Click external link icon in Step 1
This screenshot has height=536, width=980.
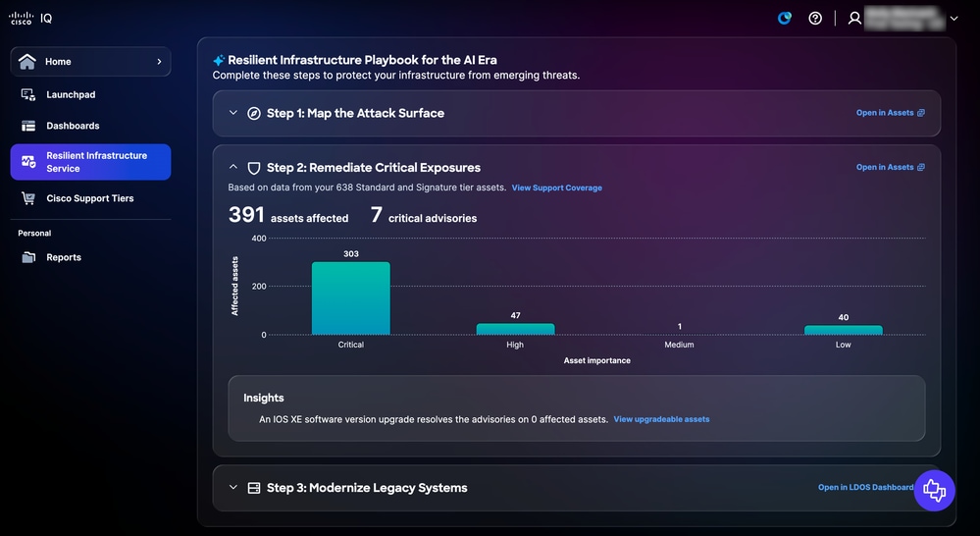pos(920,113)
